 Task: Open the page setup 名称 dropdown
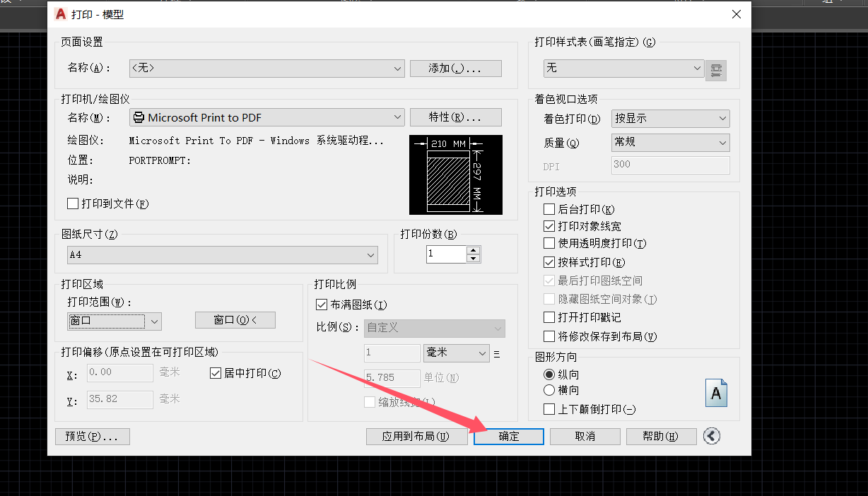[x=267, y=69]
